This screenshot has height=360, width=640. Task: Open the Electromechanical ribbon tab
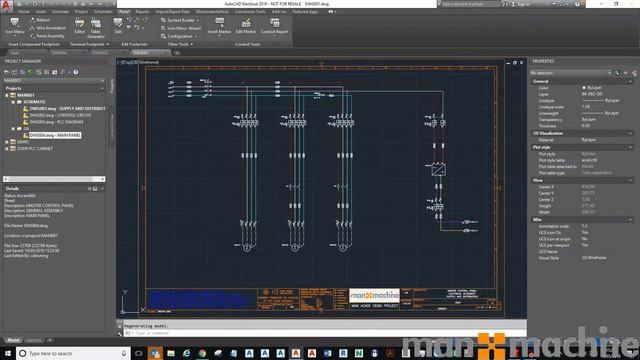tap(212, 12)
